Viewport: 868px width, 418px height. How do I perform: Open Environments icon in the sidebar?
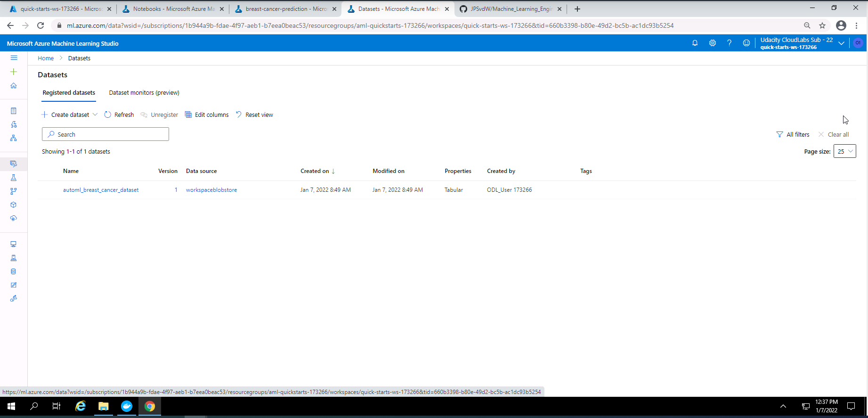(14, 258)
